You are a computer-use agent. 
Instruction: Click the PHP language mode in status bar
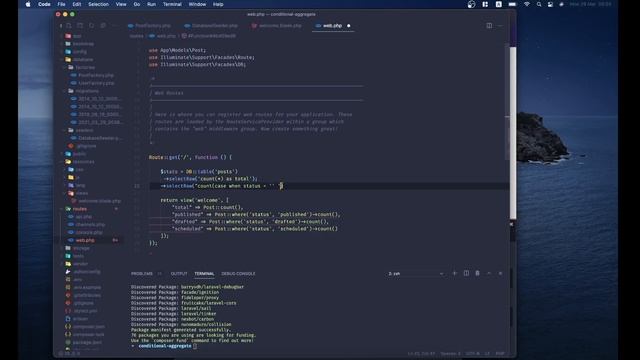click(x=500, y=353)
